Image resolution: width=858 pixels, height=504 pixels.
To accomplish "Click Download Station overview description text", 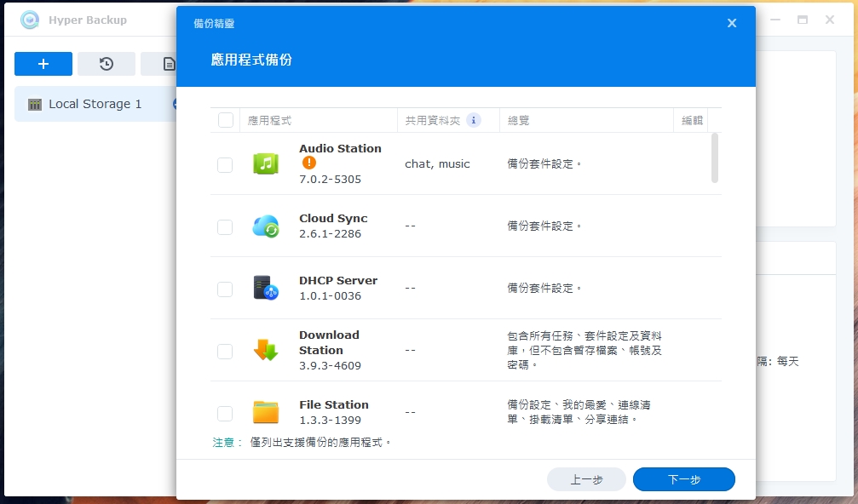I will 584,350.
